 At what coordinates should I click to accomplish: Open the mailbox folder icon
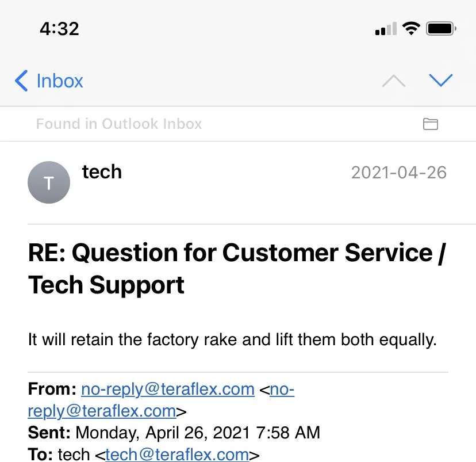(x=431, y=124)
